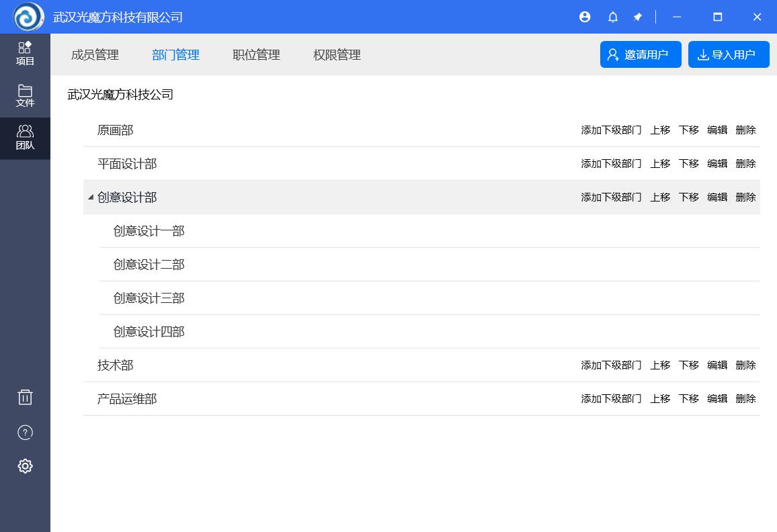777x532 pixels.
Task: Add sub-department under 原画部
Action: (x=611, y=130)
